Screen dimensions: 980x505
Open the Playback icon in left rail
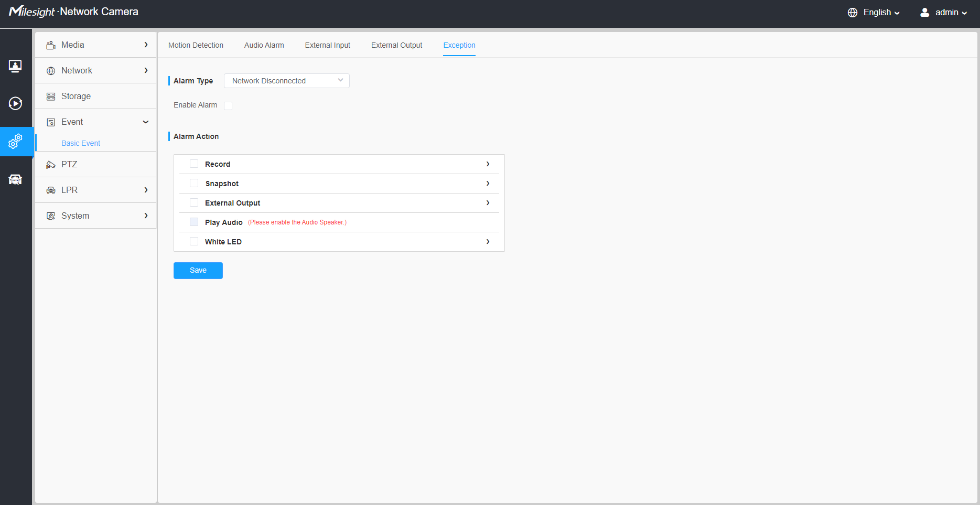click(15, 103)
